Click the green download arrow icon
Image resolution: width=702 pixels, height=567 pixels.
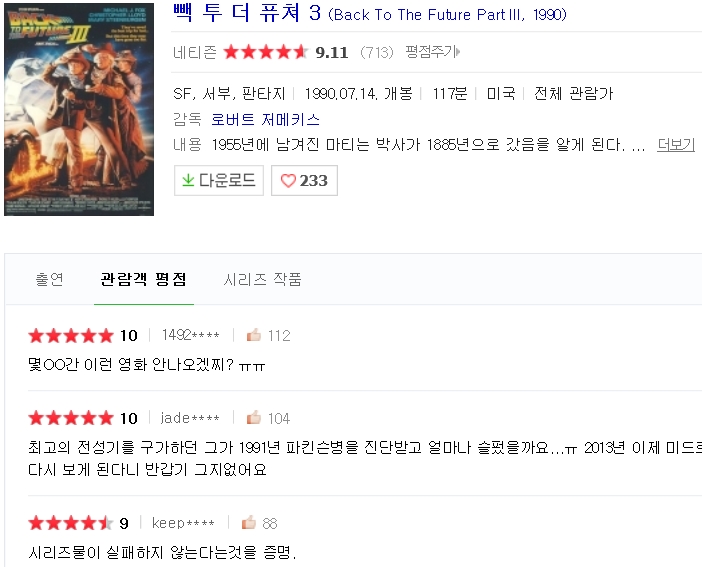click(187, 181)
